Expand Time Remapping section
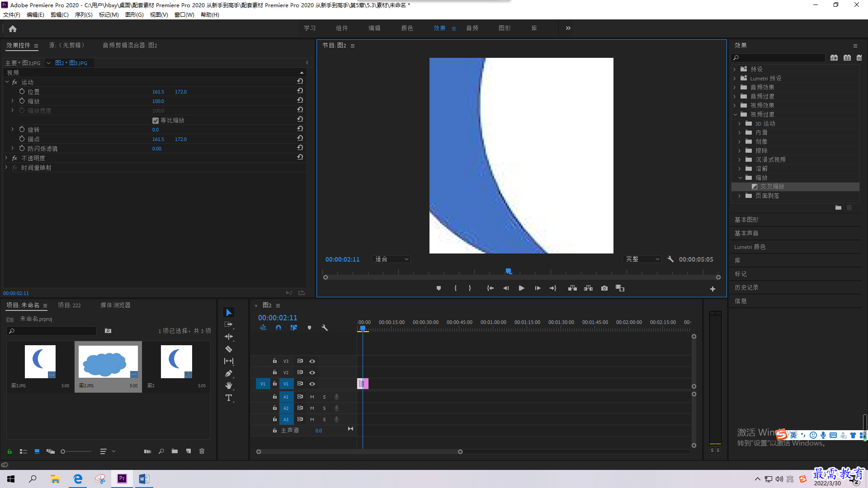 pos(6,167)
